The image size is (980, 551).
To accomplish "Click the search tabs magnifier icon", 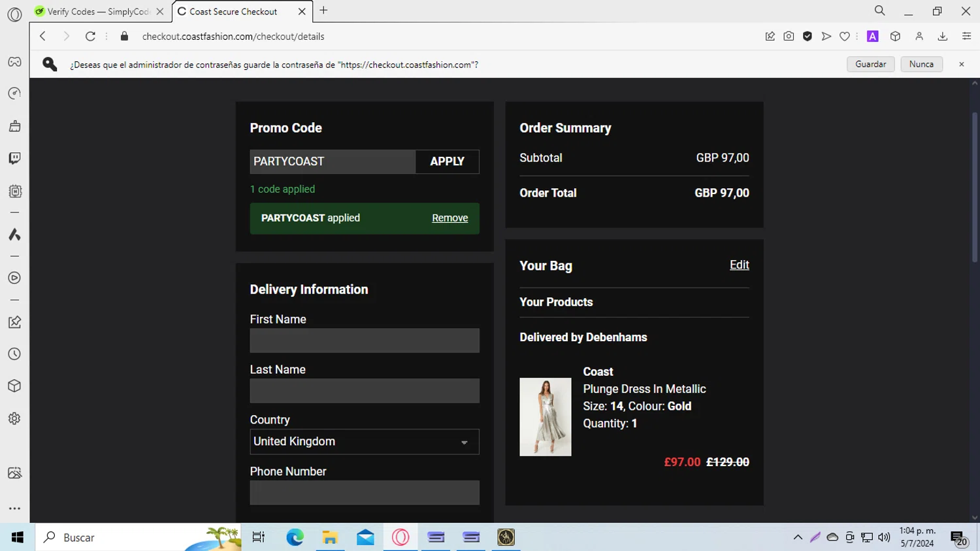I will pyautogui.click(x=880, y=10).
